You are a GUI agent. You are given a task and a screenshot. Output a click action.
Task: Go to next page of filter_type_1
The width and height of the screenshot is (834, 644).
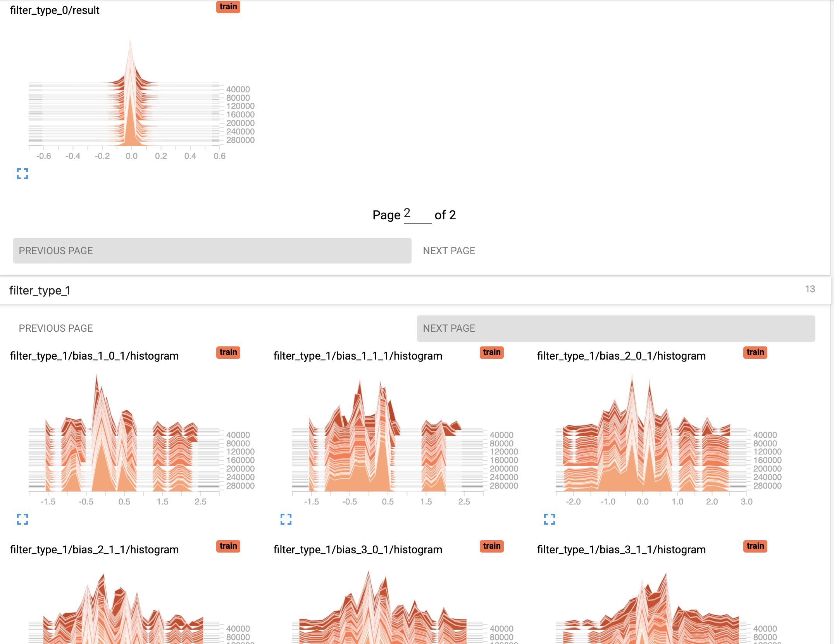(615, 328)
